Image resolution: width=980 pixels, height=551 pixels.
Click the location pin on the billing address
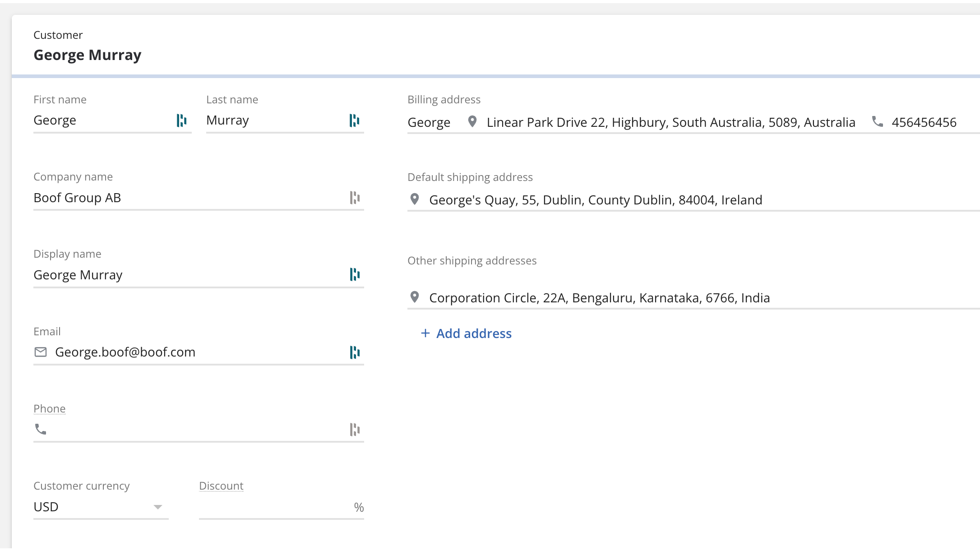(472, 121)
